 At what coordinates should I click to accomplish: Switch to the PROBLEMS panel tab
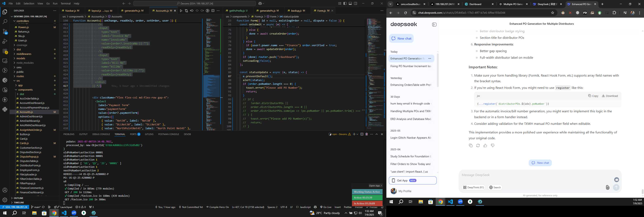pos(69,134)
